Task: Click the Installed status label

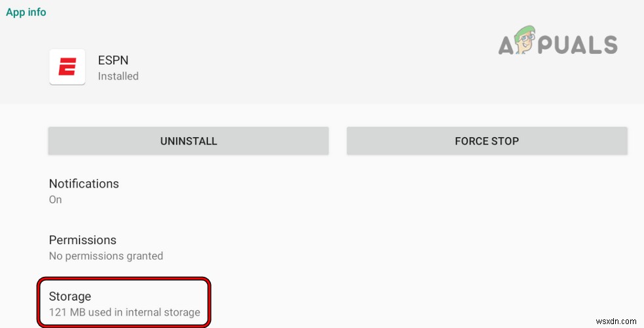Action: 118,76
